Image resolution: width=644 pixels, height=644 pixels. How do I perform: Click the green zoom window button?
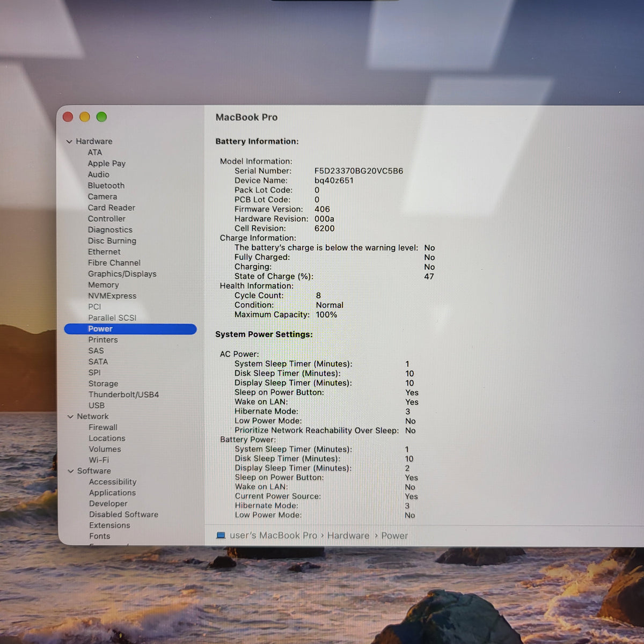(x=101, y=117)
